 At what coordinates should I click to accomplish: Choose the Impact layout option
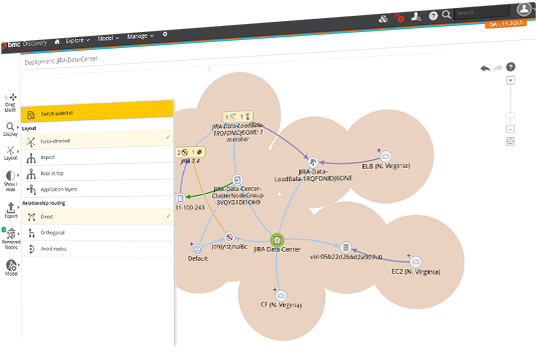[97, 157]
